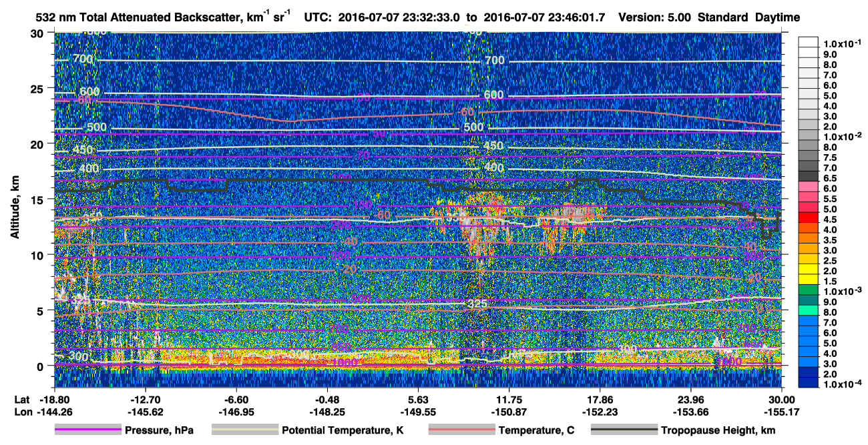Click the altitude tick label 30
Image resolution: width=868 pixels, height=445 pixels.
click(x=39, y=33)
